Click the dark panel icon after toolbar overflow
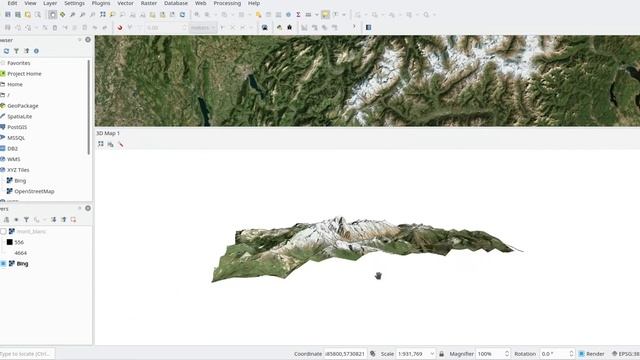The height and width of the screenshot is (360, 640). pos(368,27)
